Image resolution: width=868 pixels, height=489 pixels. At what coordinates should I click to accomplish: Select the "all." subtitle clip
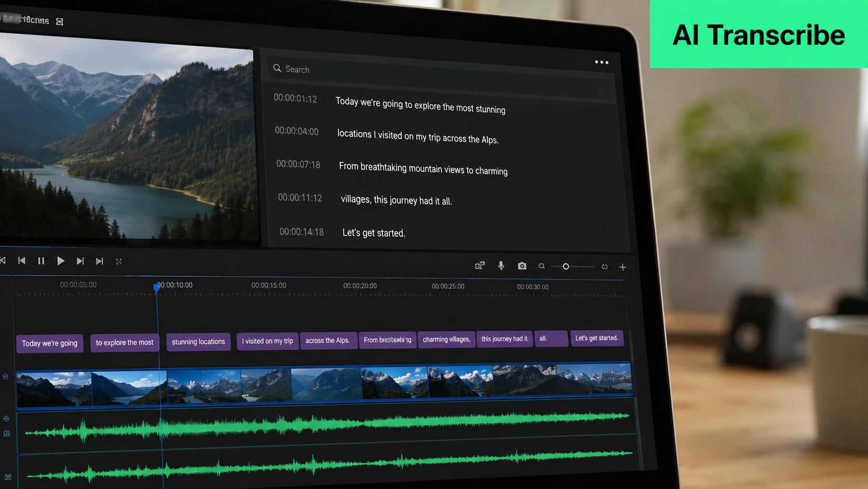click(x=551, y=338)
